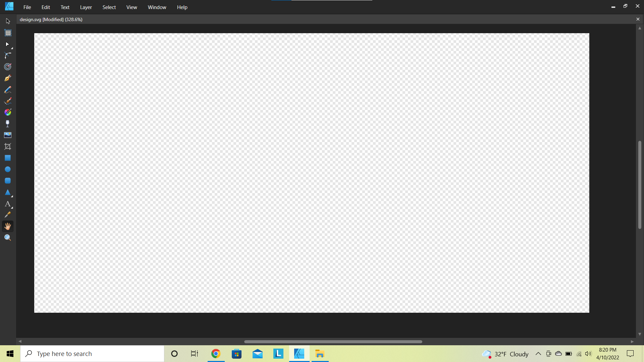Viewport: 644px width, 362px height.
Task: Select the Move tool arrow
Action: point(8,21)
